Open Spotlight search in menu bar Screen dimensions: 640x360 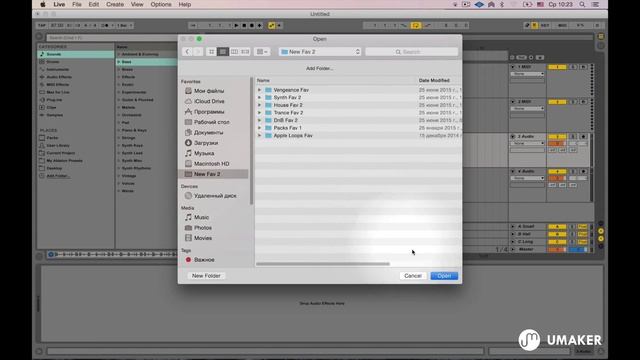582,4
